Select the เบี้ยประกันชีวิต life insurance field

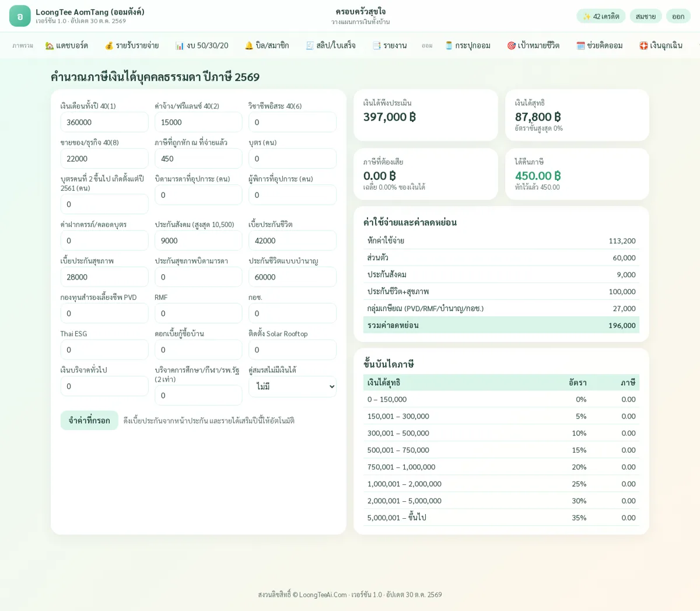point(292,240)
